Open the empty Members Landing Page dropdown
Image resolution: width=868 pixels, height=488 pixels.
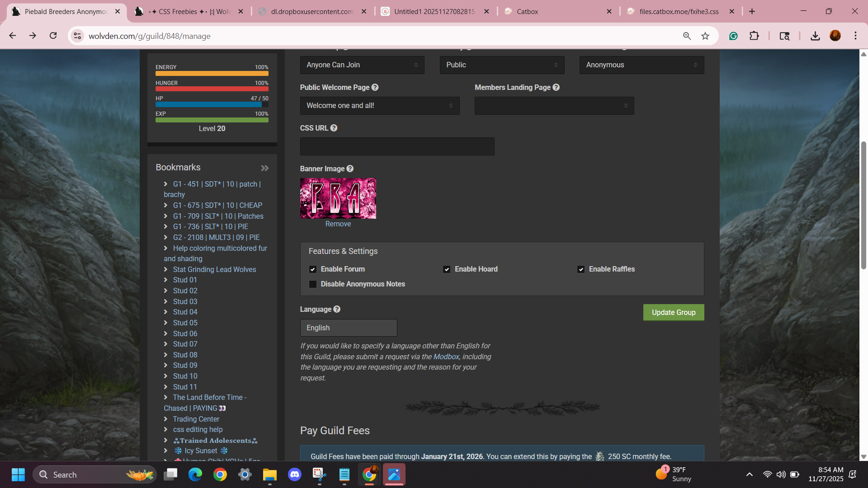coord(554,106)
